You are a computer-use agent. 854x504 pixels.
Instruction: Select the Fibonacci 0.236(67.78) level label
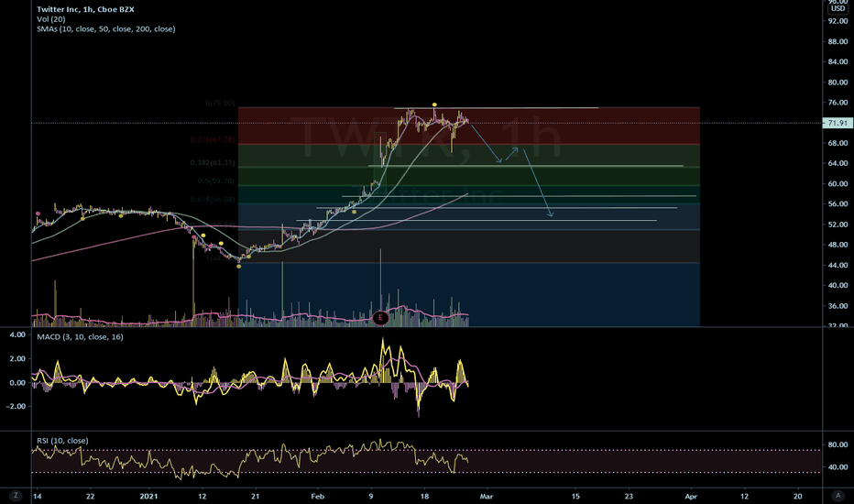213,140
